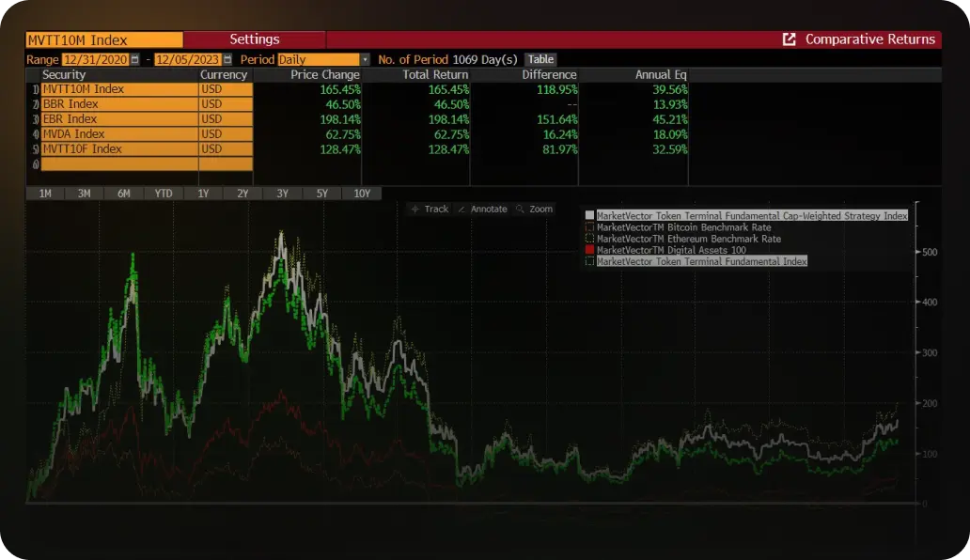Open calendar icon for end date
This screenshot has width=970, height=560.
pos(227,59)
